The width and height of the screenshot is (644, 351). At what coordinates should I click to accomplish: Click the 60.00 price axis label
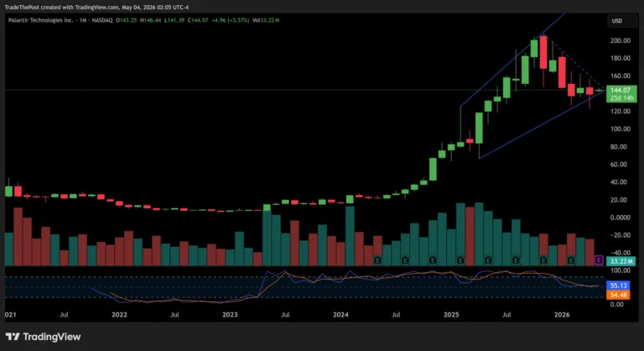619,165
